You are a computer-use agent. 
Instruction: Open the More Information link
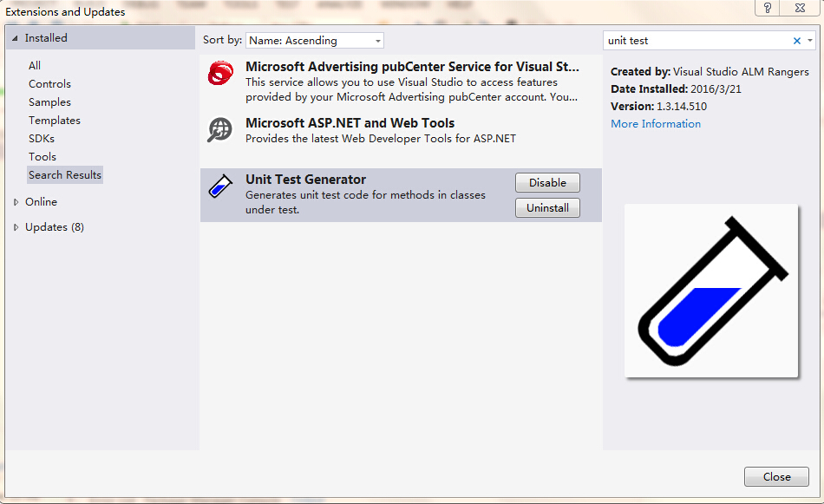pyautogui.click(x=656, y=124)
